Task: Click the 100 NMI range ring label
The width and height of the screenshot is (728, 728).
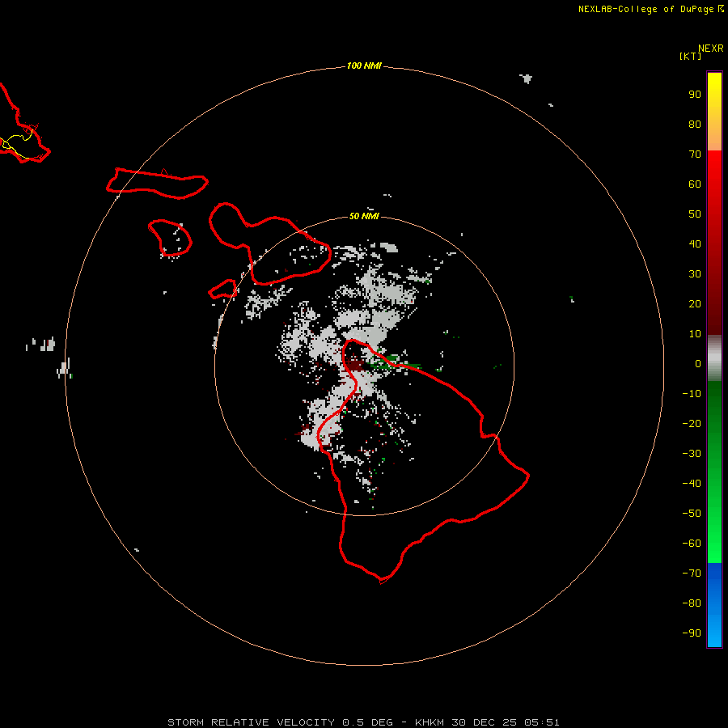Action: [364, 66]
